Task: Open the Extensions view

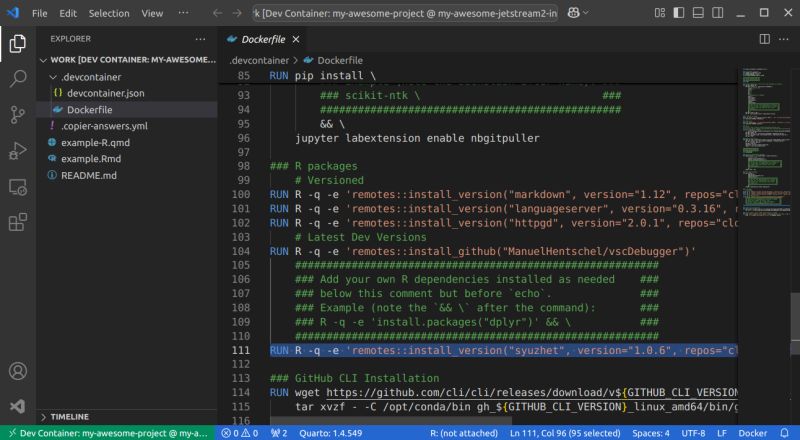Action: point(17,223)
